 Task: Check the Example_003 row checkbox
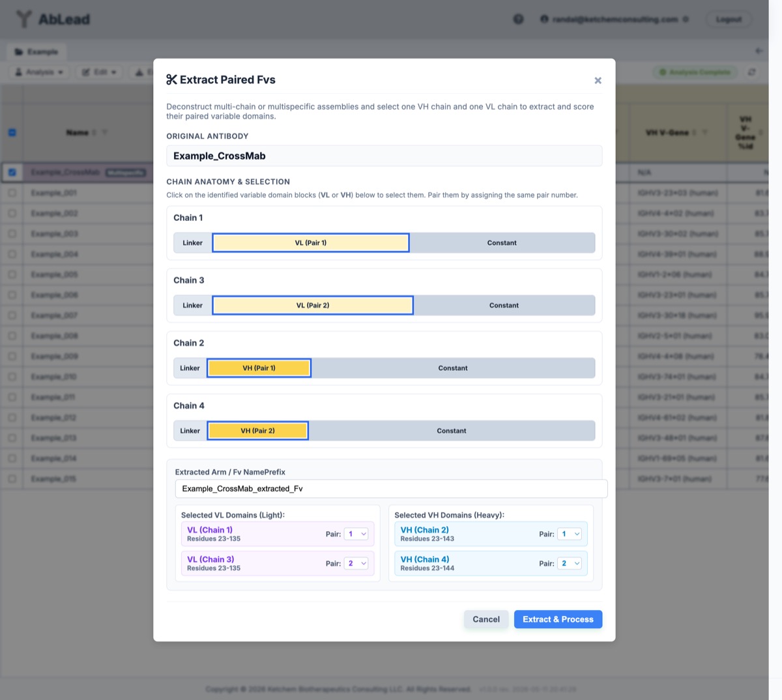pos(12,233)
